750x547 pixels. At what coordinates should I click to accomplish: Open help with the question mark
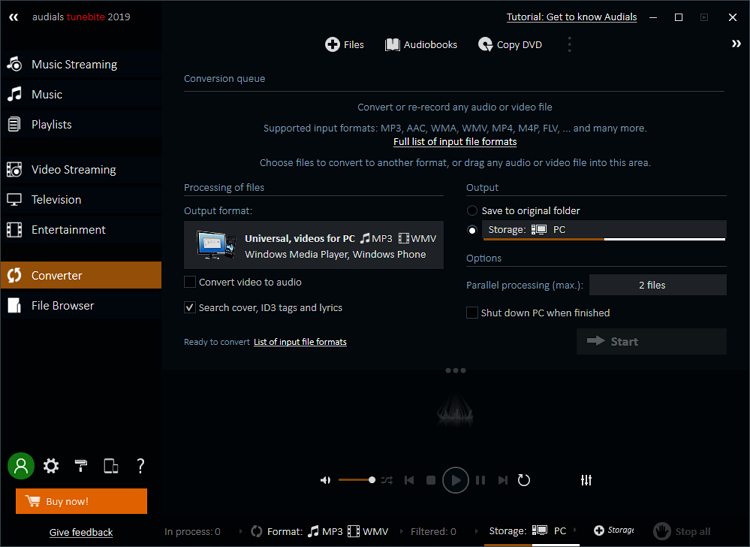[x=141, y=466]
